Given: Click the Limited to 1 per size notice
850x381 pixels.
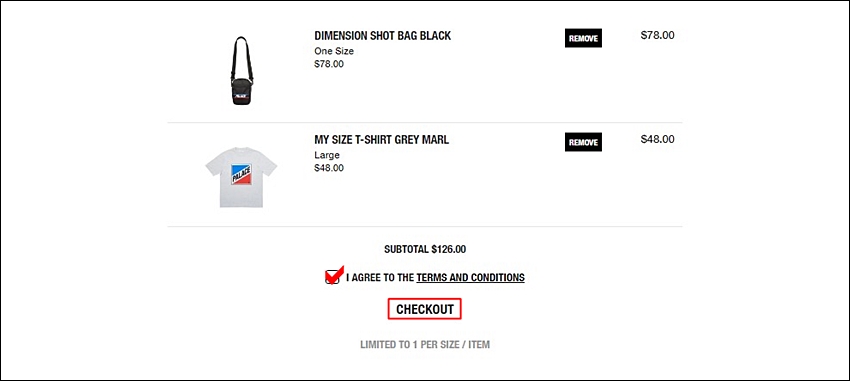Looking at the screenshot, I should point(425,345).
